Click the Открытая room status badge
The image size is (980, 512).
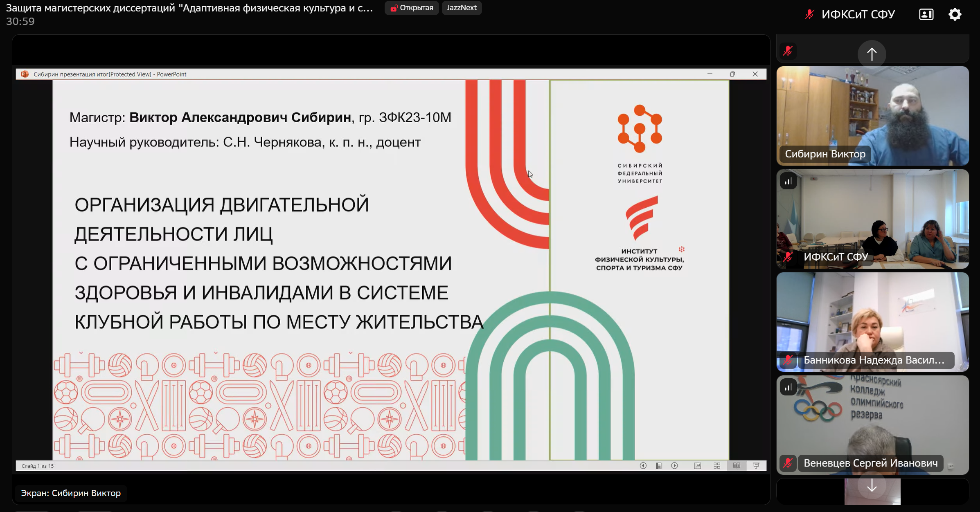tap(412, 8)
